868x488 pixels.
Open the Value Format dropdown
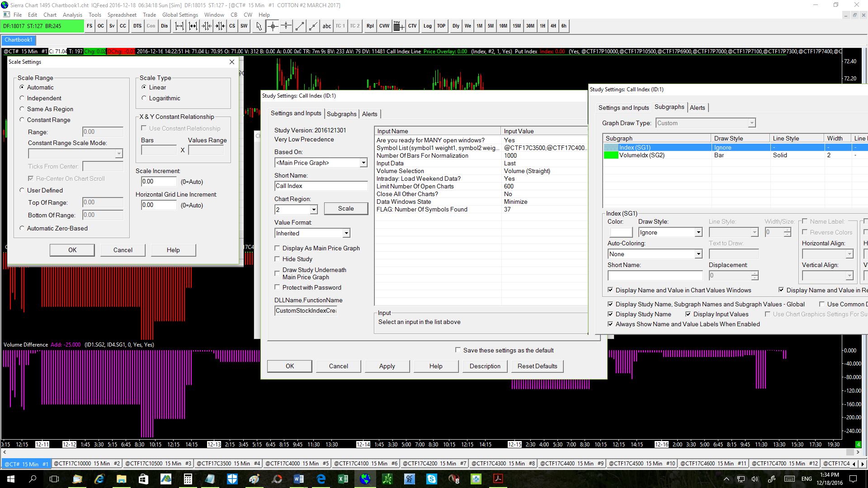click(346, 233)
